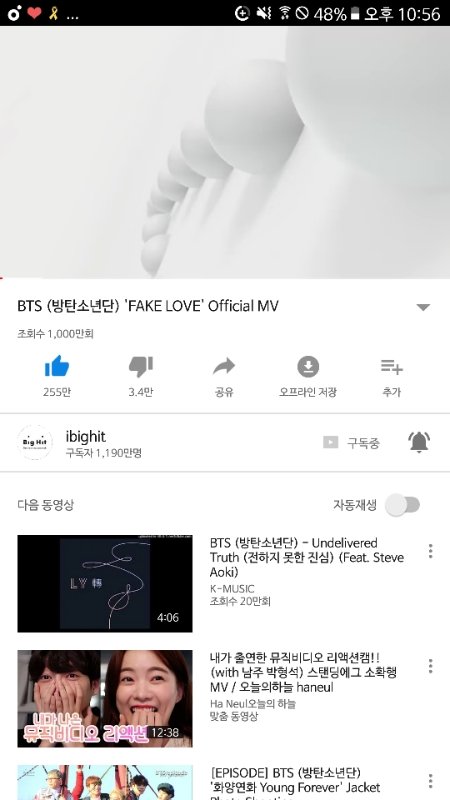Open options for Undelivered Truth video
The width and height of the screenshot is (450, 800).
[430, 551]
